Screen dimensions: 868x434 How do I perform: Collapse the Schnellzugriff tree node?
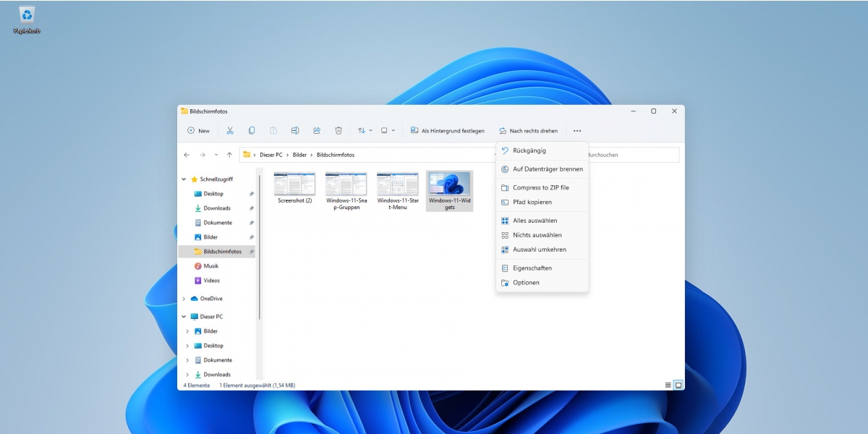pyautogui.click(x=184, y=179)
